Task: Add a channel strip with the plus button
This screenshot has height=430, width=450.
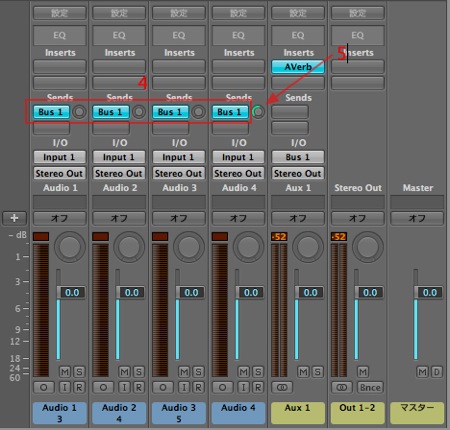Action: (14, 218)
